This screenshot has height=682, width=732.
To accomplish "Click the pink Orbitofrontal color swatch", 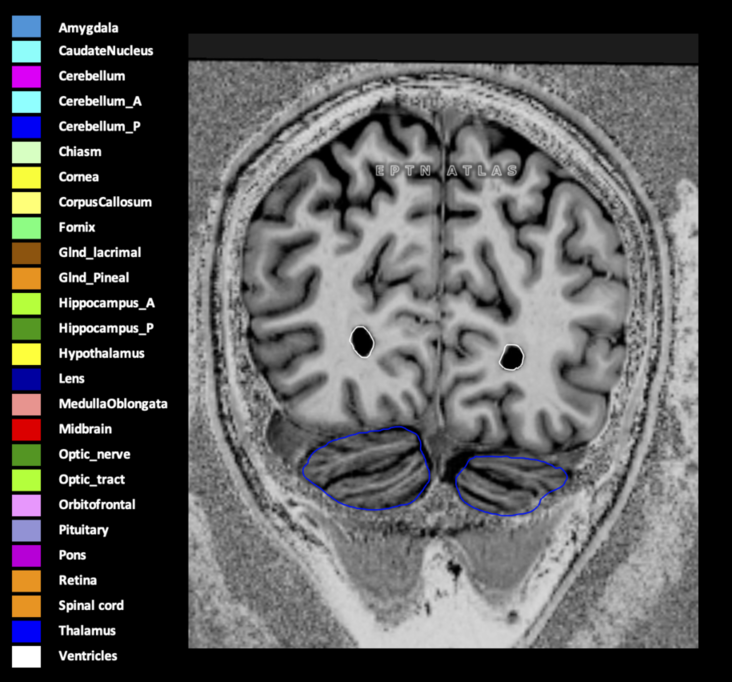I will pyautogui.click(x=26, y=505).
